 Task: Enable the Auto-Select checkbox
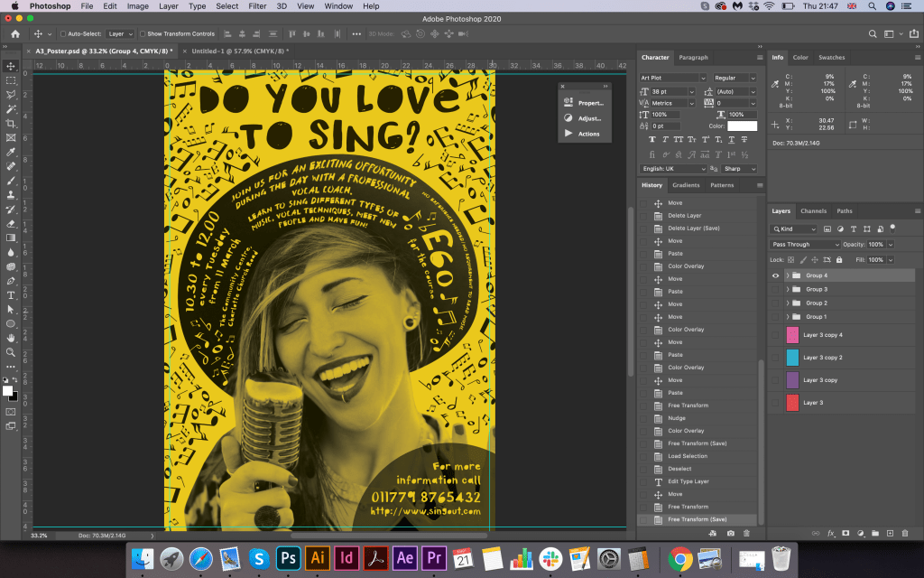pos(63,33)
